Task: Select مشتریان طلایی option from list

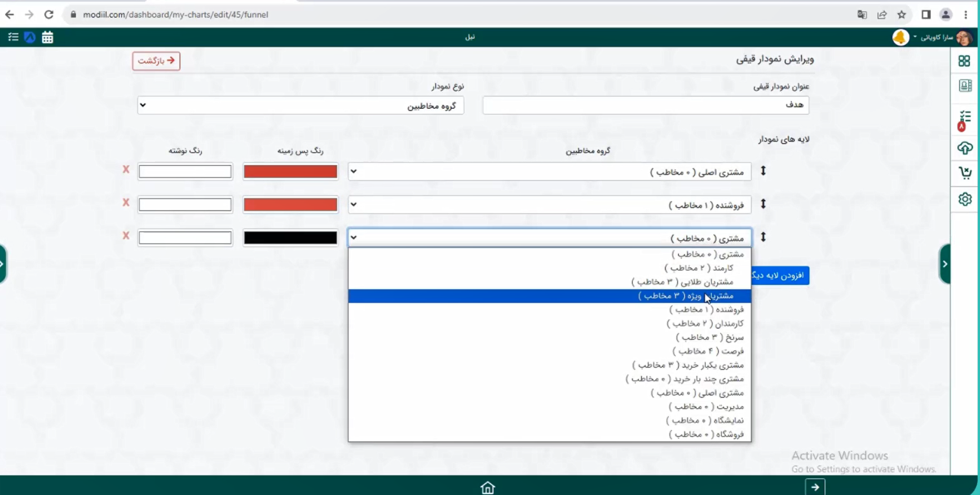Action: 682,282
